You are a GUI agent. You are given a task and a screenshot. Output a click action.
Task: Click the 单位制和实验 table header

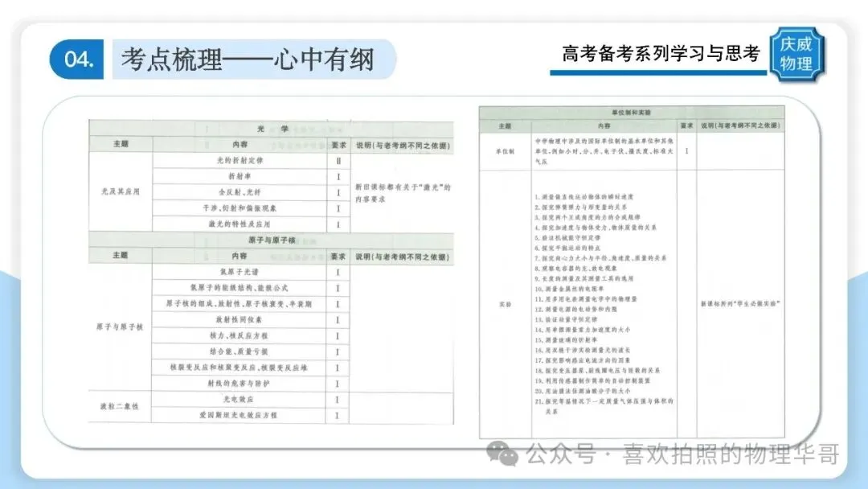point(632,113)
